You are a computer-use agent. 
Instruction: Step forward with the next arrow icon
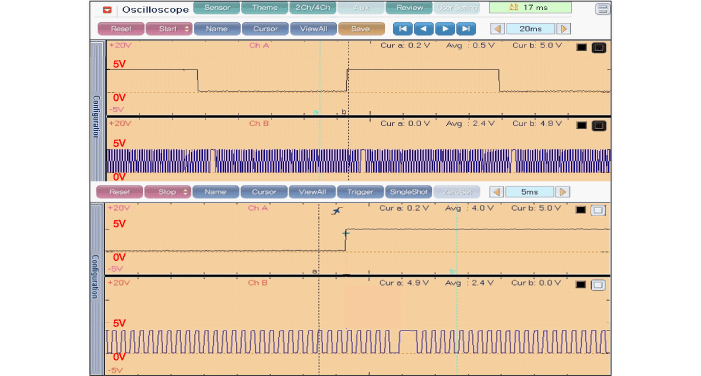[445, 29]
